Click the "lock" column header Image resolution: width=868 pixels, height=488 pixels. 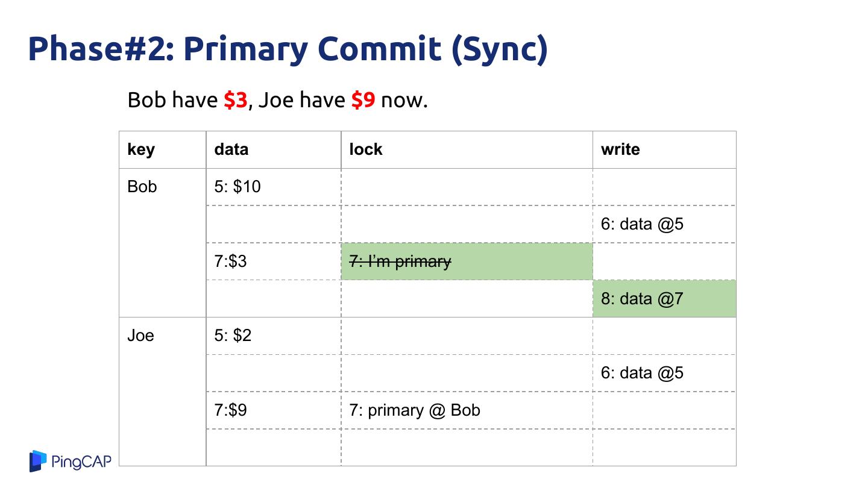(x=366, y=149)
